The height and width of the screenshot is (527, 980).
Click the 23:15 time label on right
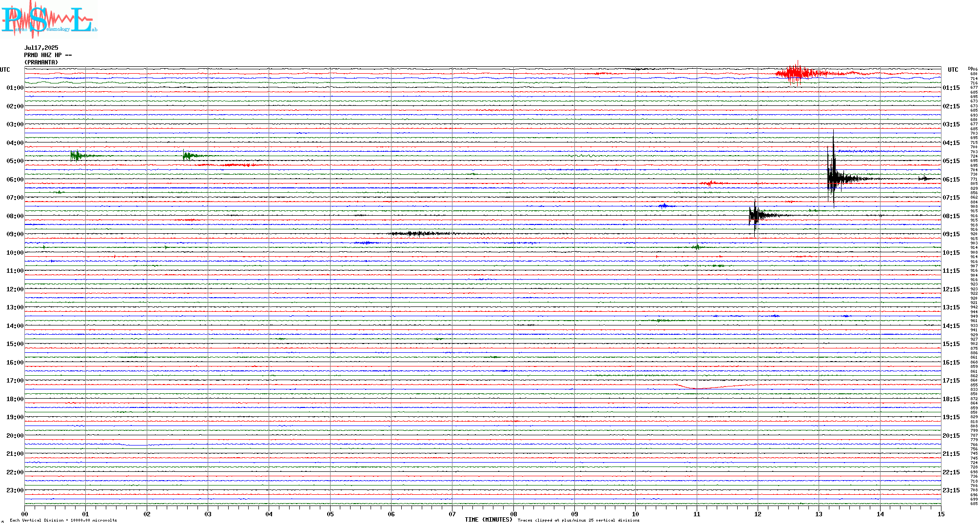951,490
